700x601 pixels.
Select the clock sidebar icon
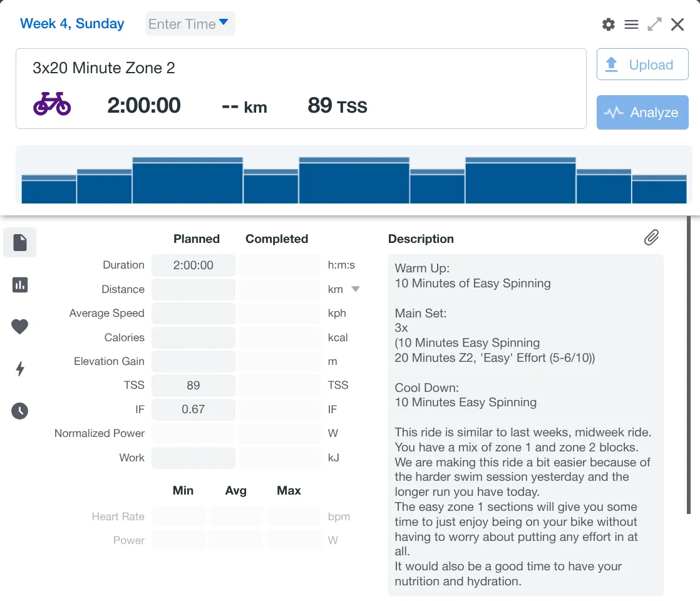(20, 411)
